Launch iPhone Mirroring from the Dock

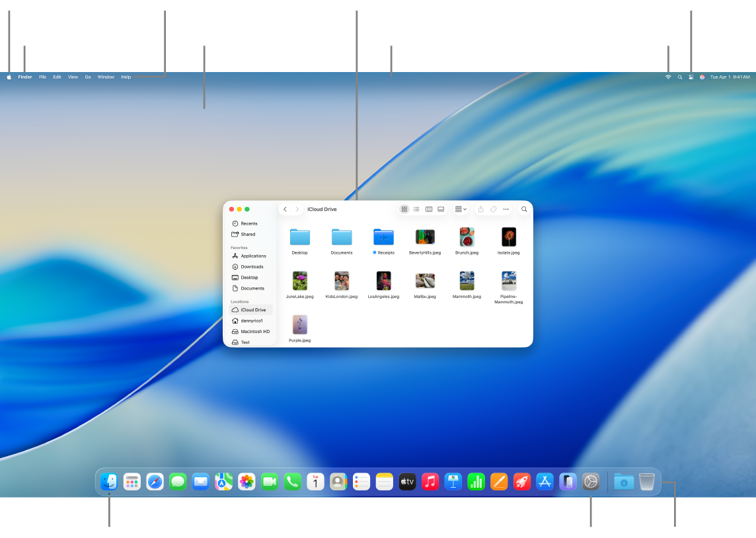click(568, 482)
